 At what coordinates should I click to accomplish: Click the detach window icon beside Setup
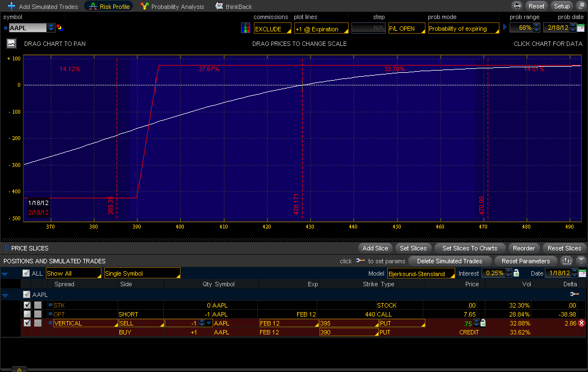(x=581, y=6)
